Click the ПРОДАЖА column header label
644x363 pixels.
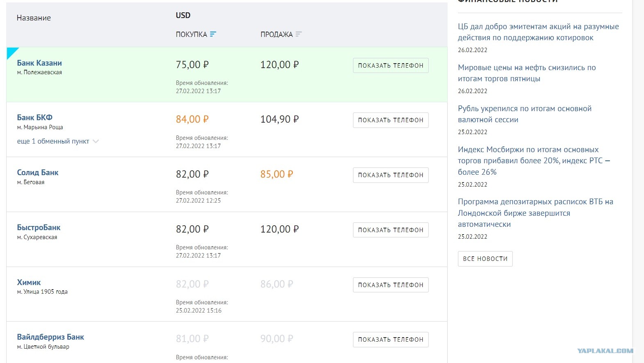click(277, 34)
